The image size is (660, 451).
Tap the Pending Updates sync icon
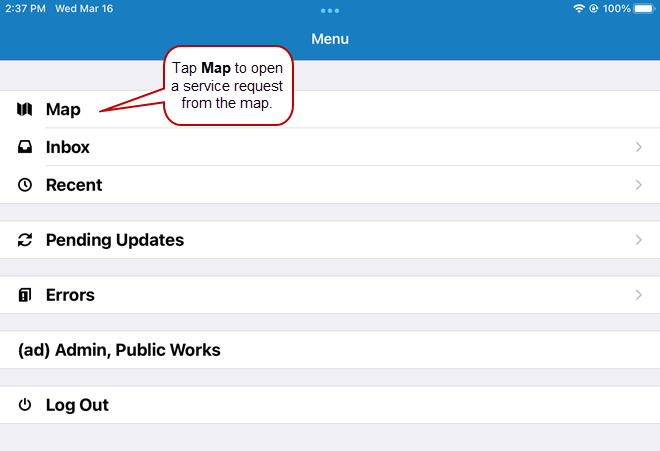pos(25,240)
